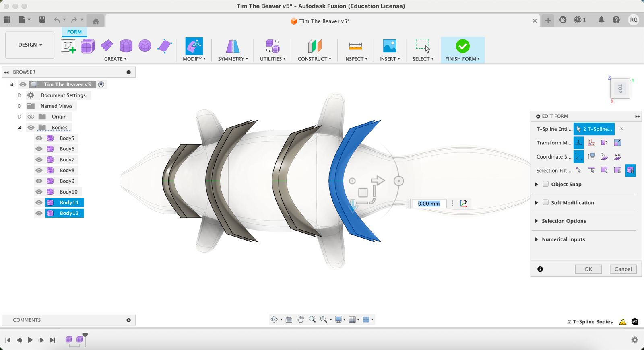Click the Box form create icon
This screenshot has height=350, width=644.
click(87, 46)
